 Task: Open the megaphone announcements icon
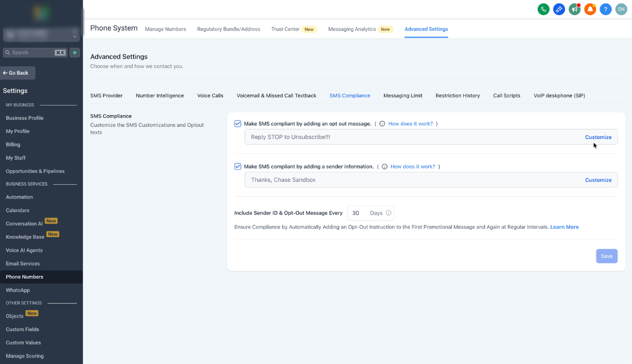coord(574,9)
